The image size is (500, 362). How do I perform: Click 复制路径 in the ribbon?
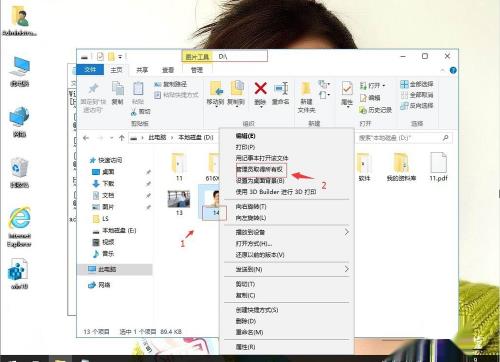[x=170, y=84]
